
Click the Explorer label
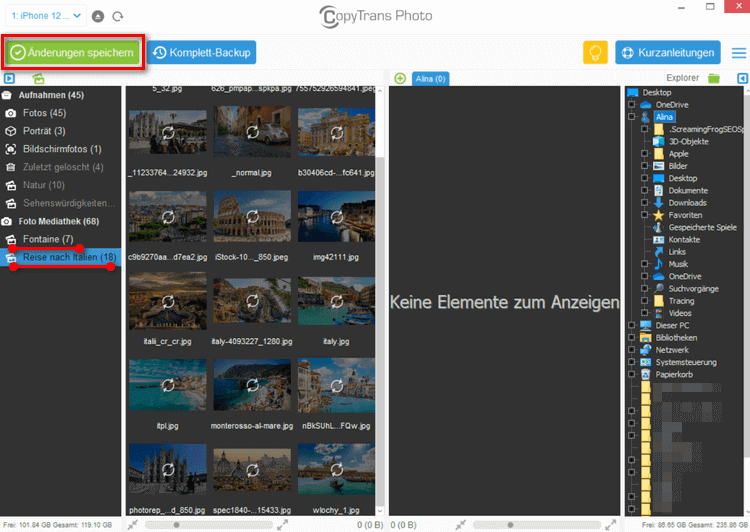[683, 78]
